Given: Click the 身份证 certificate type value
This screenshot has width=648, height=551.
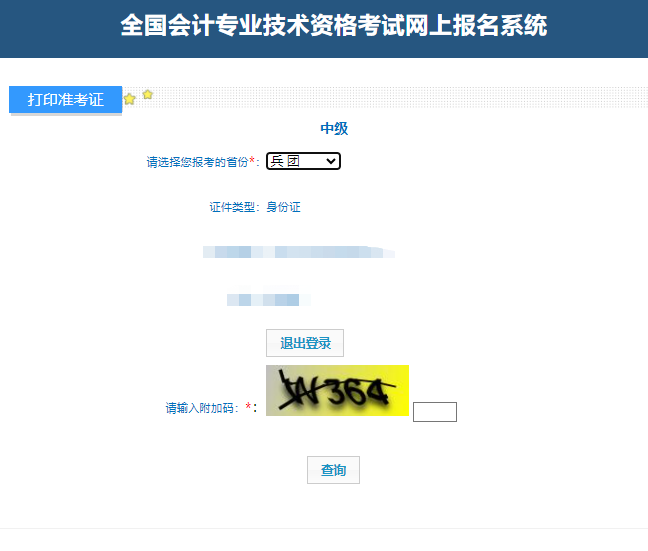Looking at the screenshot, I should tap(283, 207).
